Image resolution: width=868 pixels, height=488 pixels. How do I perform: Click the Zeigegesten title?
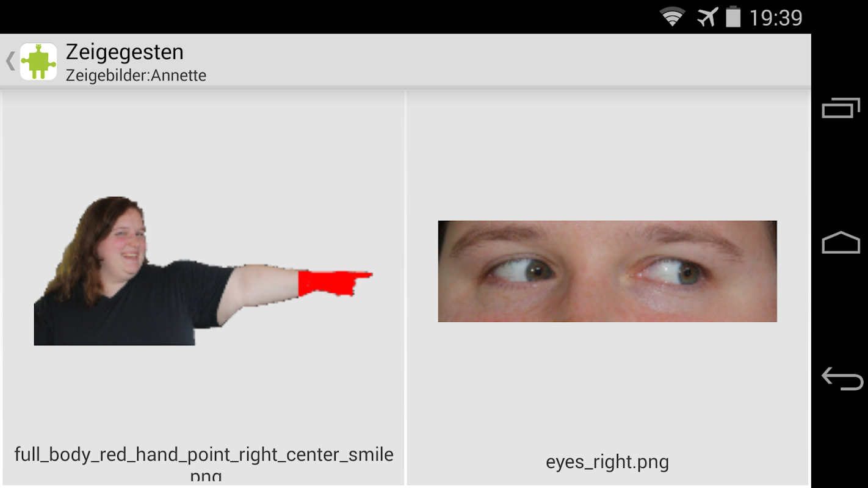(x=125, y=52)
